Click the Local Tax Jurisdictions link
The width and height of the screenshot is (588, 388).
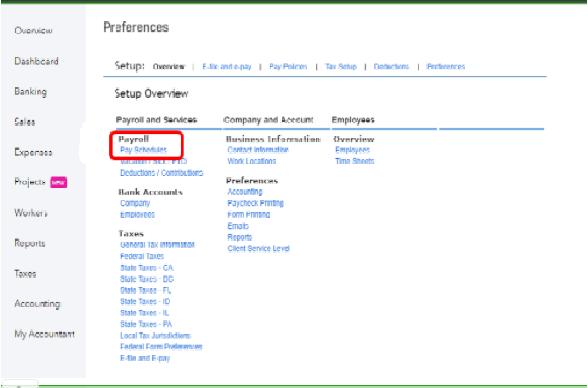point(155,336)
